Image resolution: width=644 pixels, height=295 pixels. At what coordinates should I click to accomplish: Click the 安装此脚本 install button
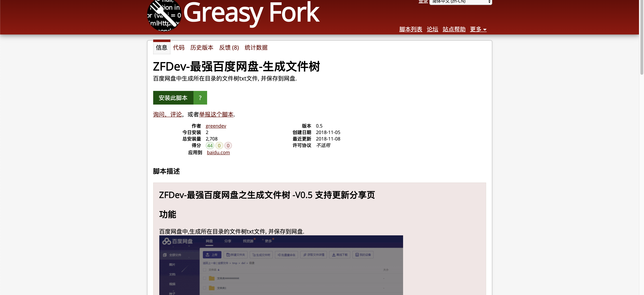[x=173, y=98]
